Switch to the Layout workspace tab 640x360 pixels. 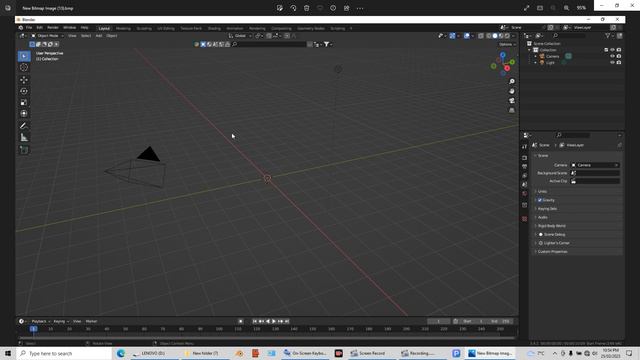pos(104,29)
